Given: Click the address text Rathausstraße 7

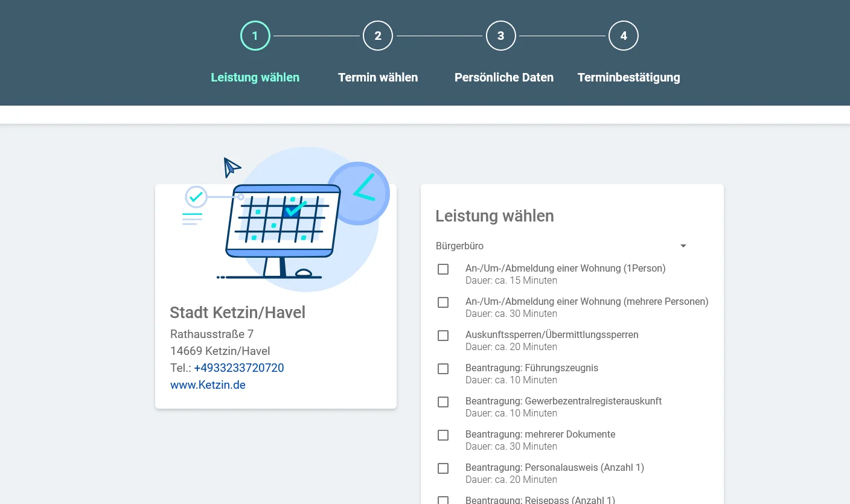Looking at the screenshot, I should [x=212, y=334].
